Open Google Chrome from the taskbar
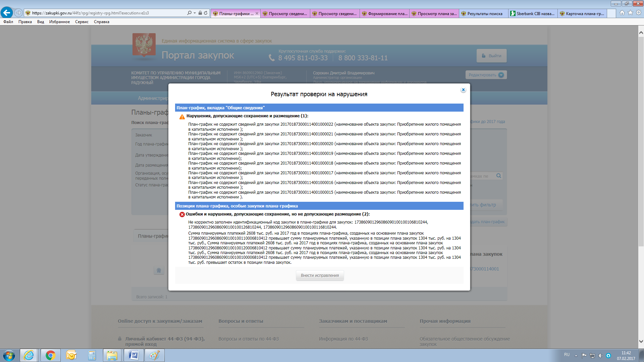 (x=51, y=355)
